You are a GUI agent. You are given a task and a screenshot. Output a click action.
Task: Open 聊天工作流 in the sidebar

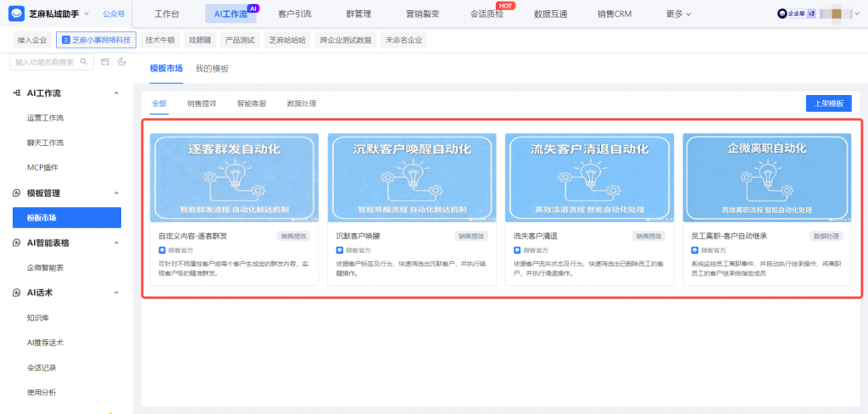46,143
